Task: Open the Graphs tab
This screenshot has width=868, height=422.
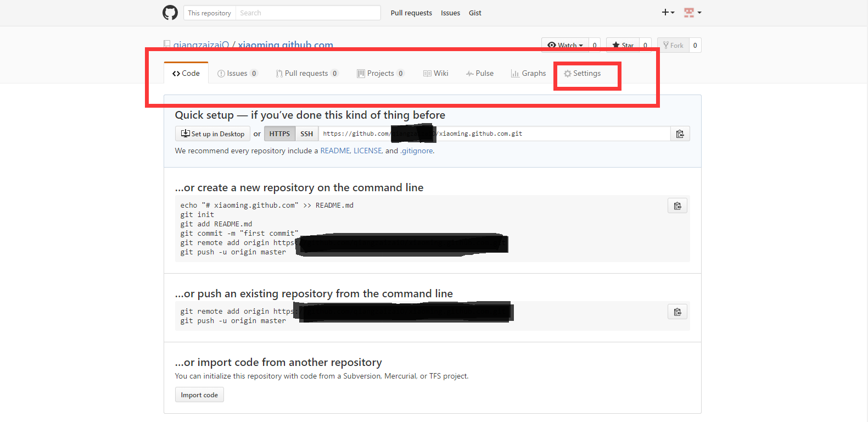Action: tap(528, 73)
